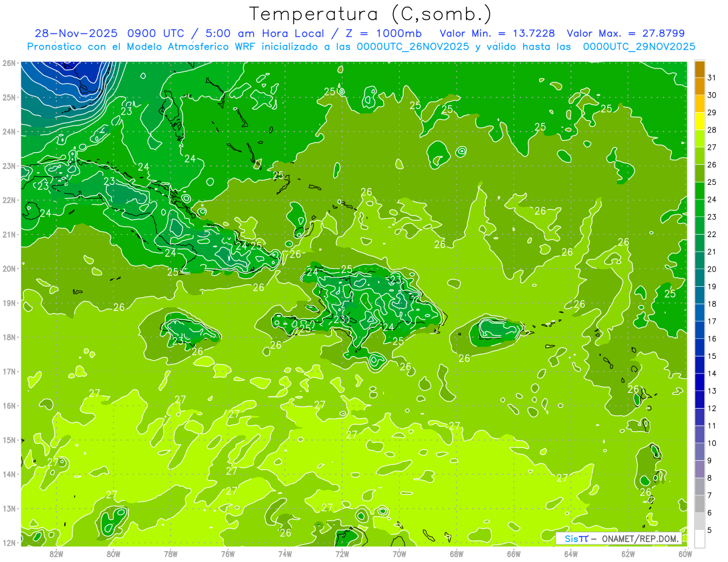Click the 22N latitude axis label
This screenshot has height=562, width=728.
[9, 200]
